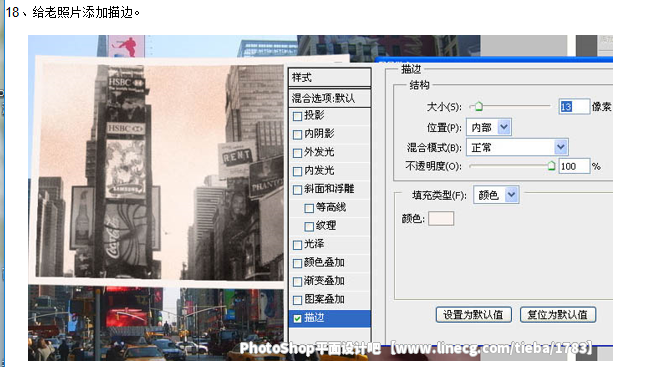This screenshot has width=648, height=367.
Task: Click the 不透明度(O) opacity label
Action: click(x=433, y=166)
